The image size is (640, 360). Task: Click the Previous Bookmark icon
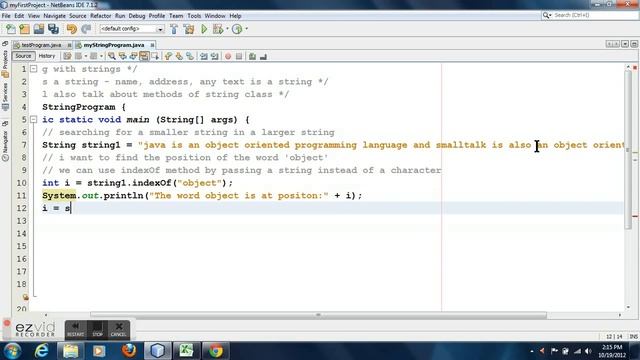coord(168,56)
